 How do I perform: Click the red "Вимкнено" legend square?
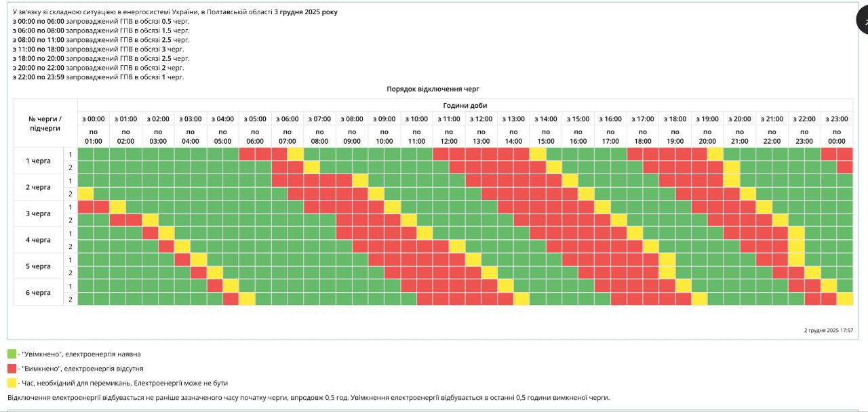(x=12, y=369)
